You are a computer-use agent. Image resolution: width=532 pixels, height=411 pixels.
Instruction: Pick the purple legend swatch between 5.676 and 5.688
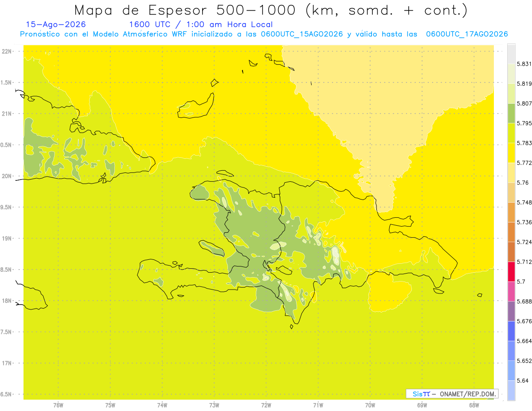point(511,311)
